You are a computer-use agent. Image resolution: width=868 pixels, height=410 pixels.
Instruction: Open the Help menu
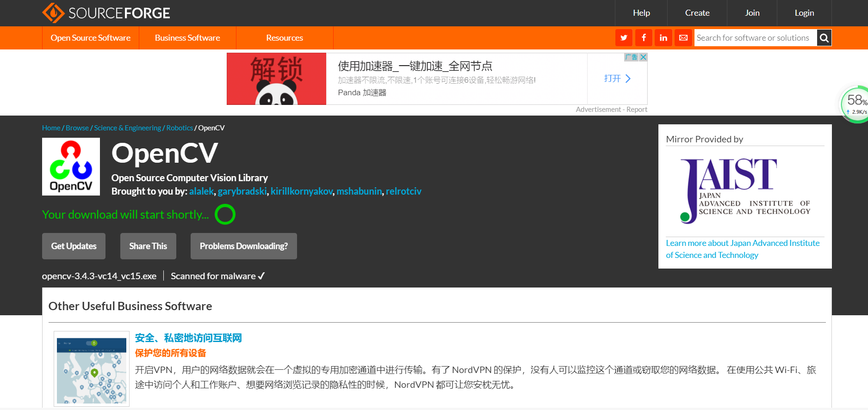pyautogui.click(x=641, y=13)
